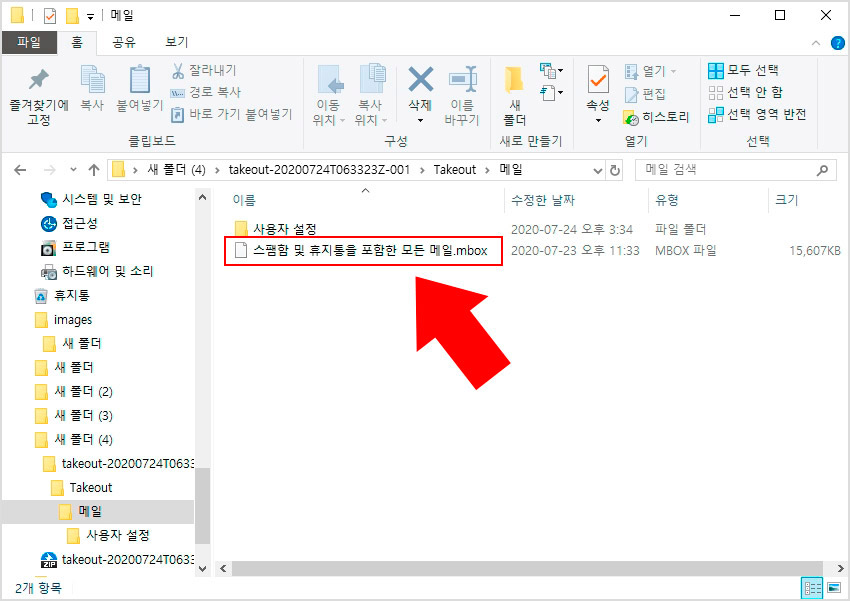850x601 pixels.
Task: Switch to details view icon in status bar
Action: (813, 588)
